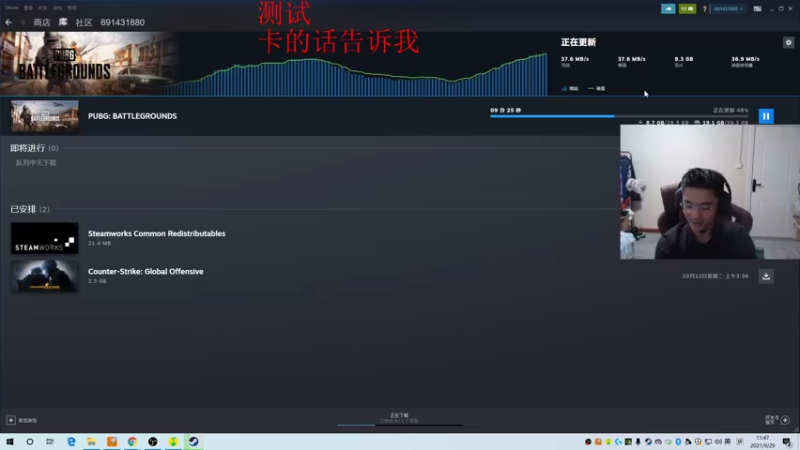Click the 09 分 25 秒 remaining time
The height and width of the screenshot is (450, 800).
(x=506, y=110)
